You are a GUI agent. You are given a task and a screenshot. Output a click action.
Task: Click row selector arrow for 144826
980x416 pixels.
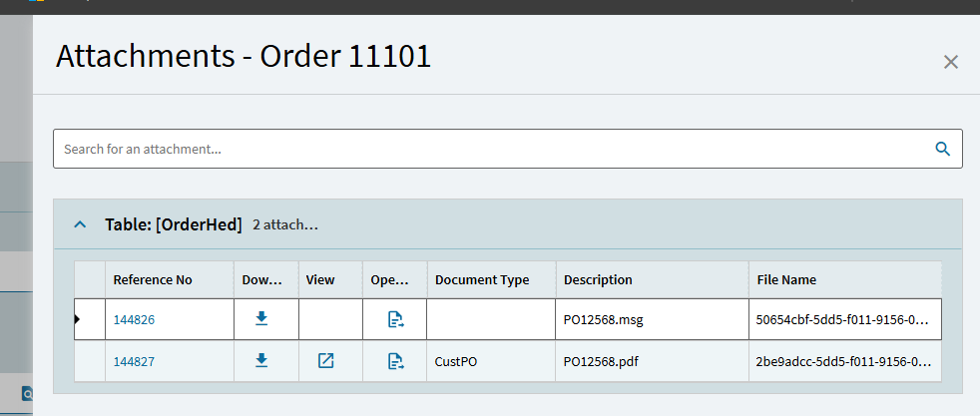(79, 319)
